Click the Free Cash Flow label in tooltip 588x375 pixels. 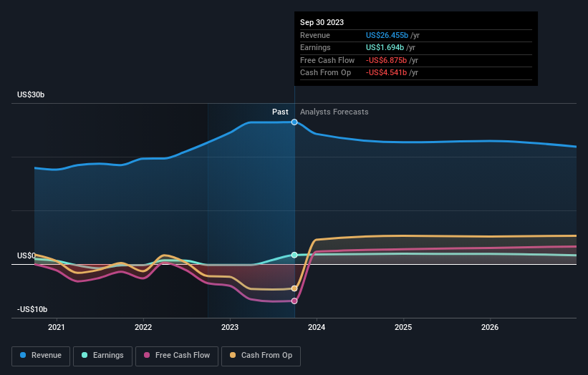coord(327,60)
